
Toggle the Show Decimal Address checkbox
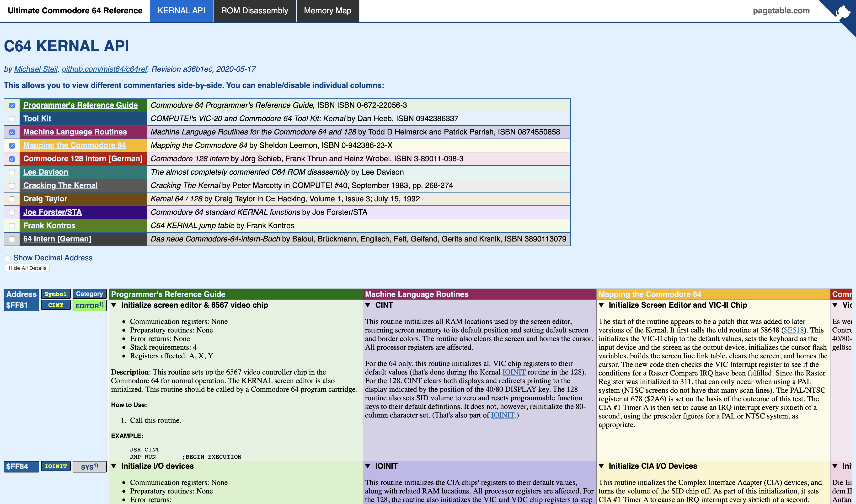click(7, 258)
